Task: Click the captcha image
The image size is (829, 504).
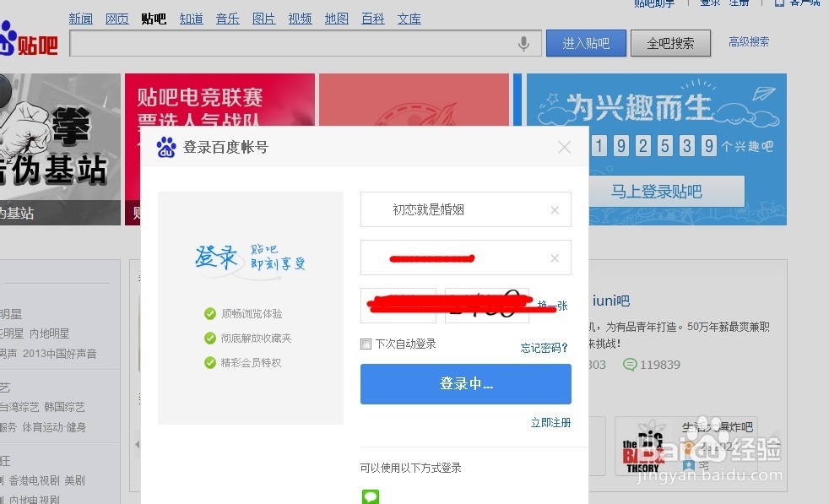Action: pos(487,306)
